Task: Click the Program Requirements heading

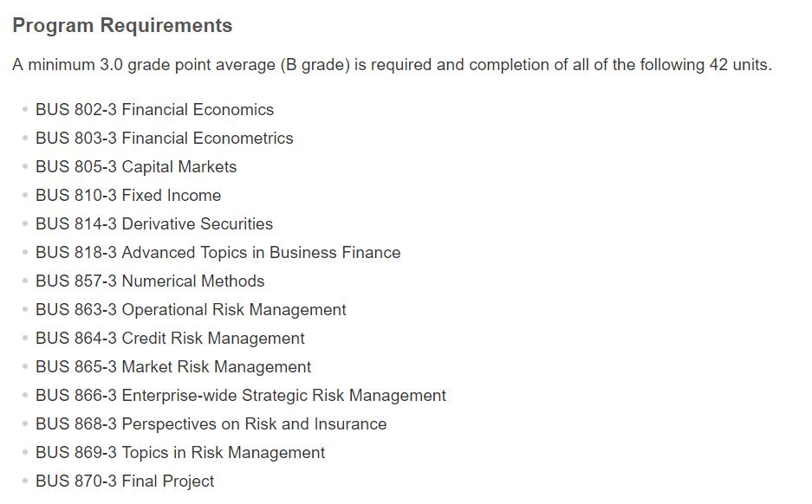Action: pyautogui.click(x=122, y=26)
